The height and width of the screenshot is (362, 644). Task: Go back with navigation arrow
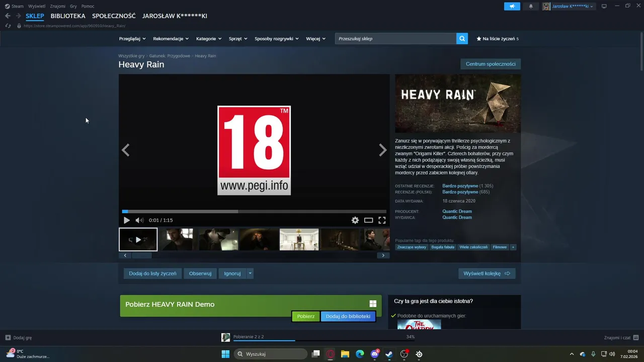point(8,16)
